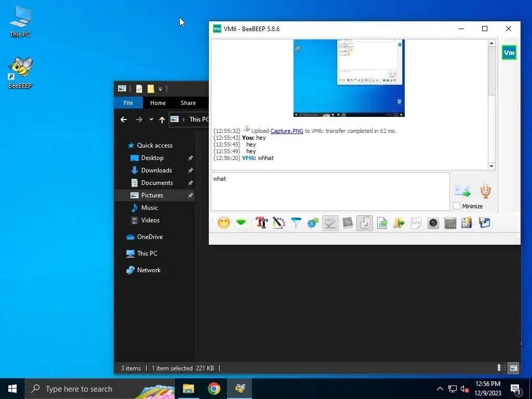Image resolution: width=532 pixels, height=399 pixels.
Task: Click the BeeBEEP bee taskbar icon
Action: tap(240, 389)
